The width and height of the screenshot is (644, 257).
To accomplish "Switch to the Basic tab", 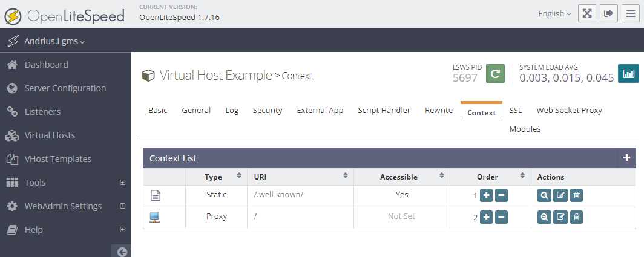I will 158,111.
